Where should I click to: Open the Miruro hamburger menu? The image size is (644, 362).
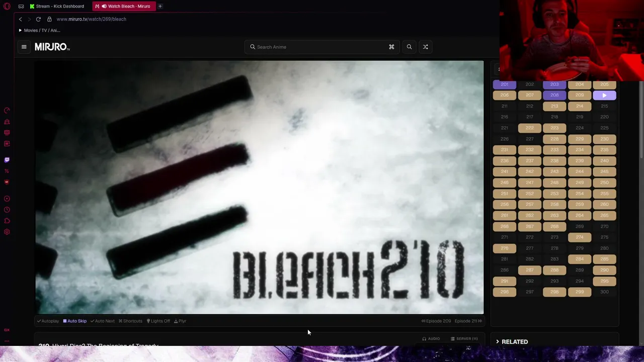click(24, 47)
